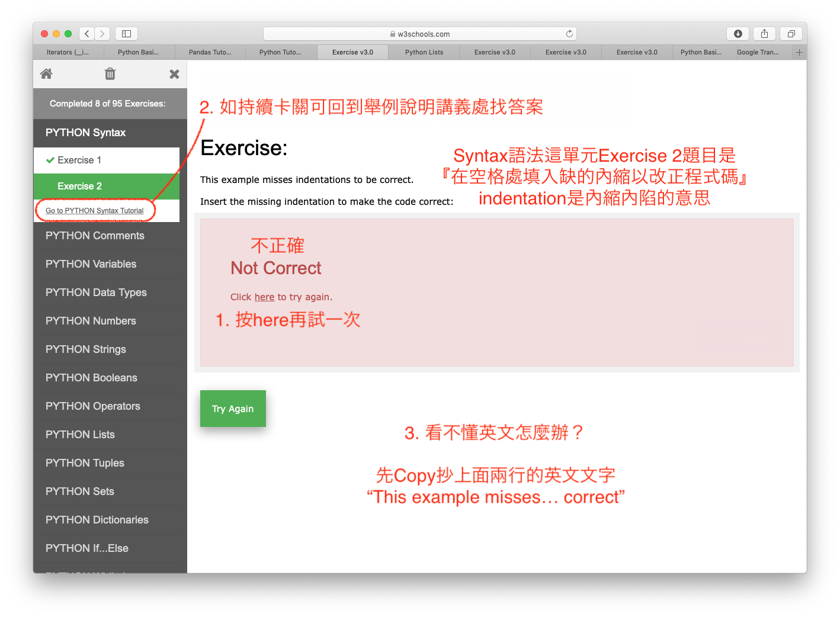Screen dimensions: 840x617
Task: Reload page using the refresh icon
Action: (x=569, y=34)
